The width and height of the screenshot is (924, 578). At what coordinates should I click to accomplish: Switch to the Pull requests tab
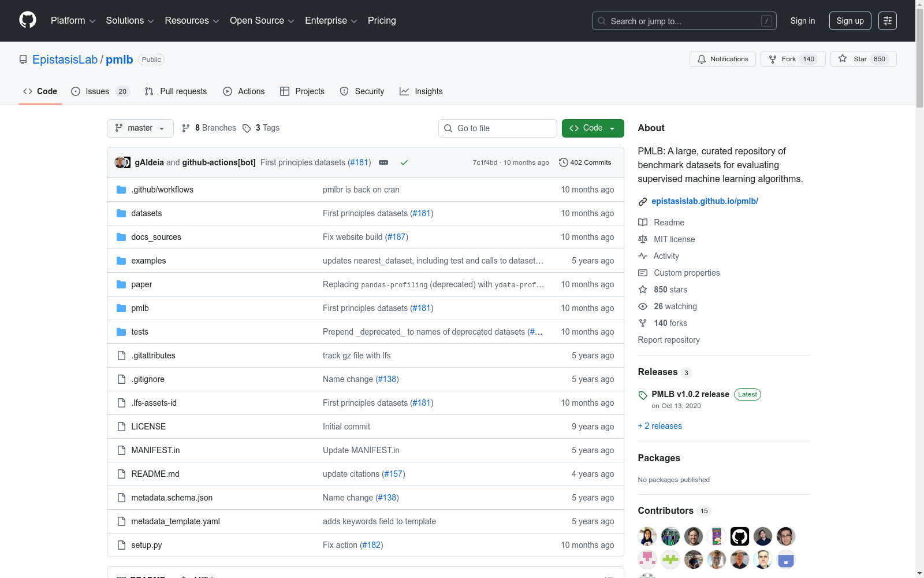point(176,91)
